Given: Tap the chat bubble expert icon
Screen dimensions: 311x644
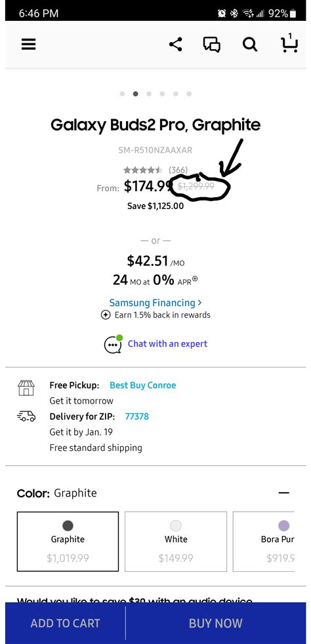Looking at the screenshot, I should tap(113, 344).
